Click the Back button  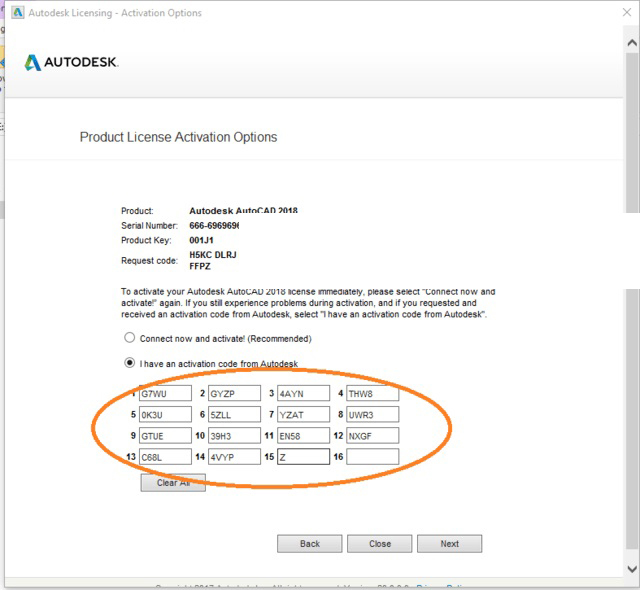point(309,544)
